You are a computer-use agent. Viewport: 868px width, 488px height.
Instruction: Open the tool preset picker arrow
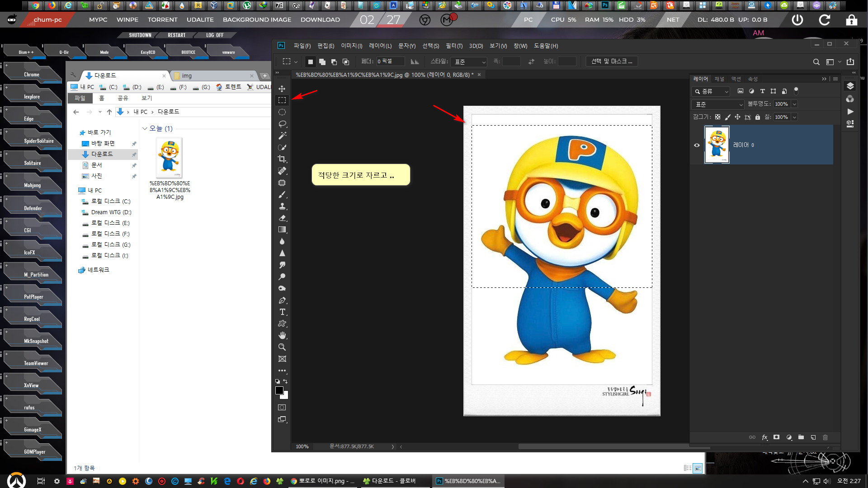click(x=296, y=62)
